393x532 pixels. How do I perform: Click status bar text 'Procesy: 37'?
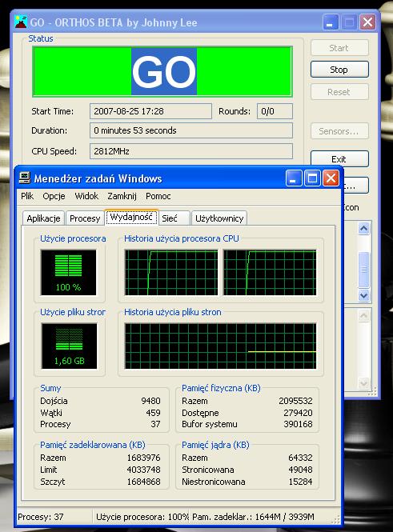(x=41, y=517)
